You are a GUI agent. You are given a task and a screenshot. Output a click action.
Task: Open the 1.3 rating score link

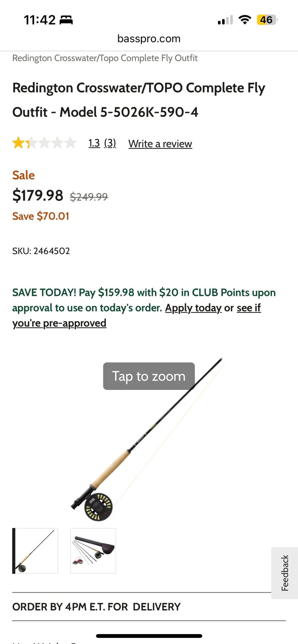click(x=94, y=143)
